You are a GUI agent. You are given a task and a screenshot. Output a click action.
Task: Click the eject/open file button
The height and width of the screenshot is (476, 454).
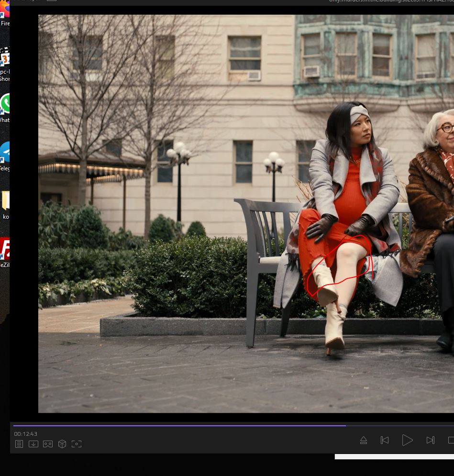[364, 440]
